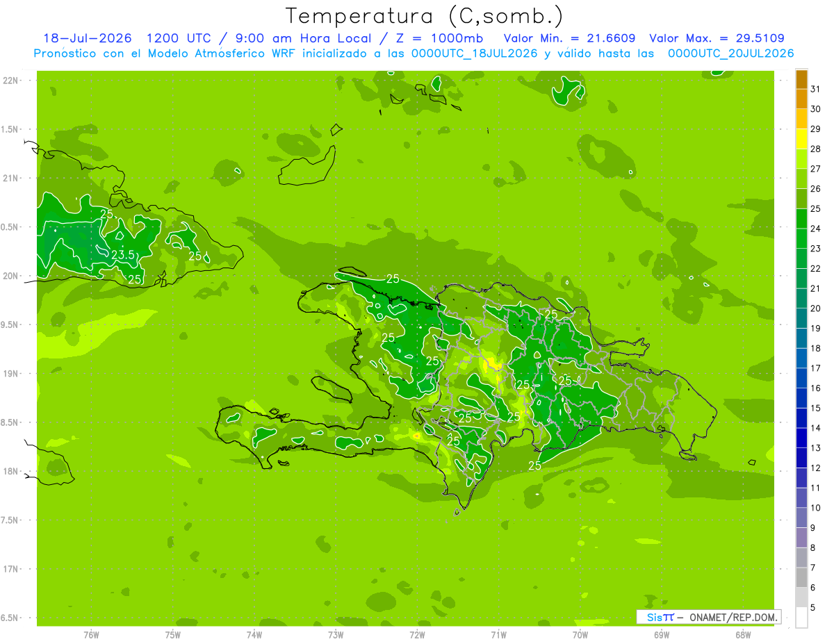Click the "Valor Max. = 29.5109" value
This screenshot has width=834, height=644.
click(717, 38)
